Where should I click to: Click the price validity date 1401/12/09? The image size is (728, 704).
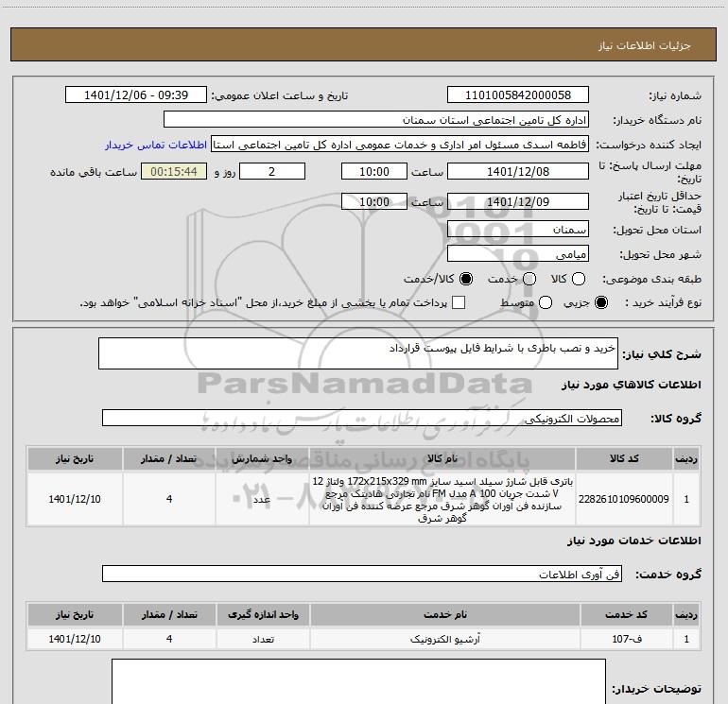pyautogui.click(x=518, y=201)
